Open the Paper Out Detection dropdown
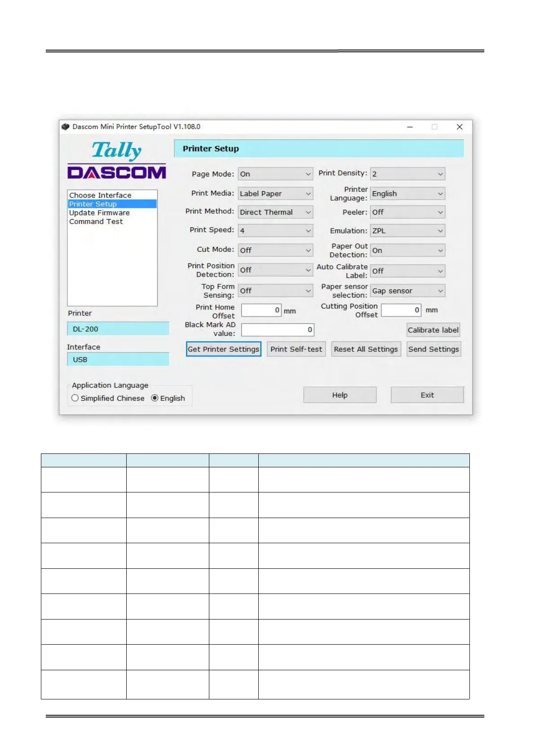 coord(408,251)
